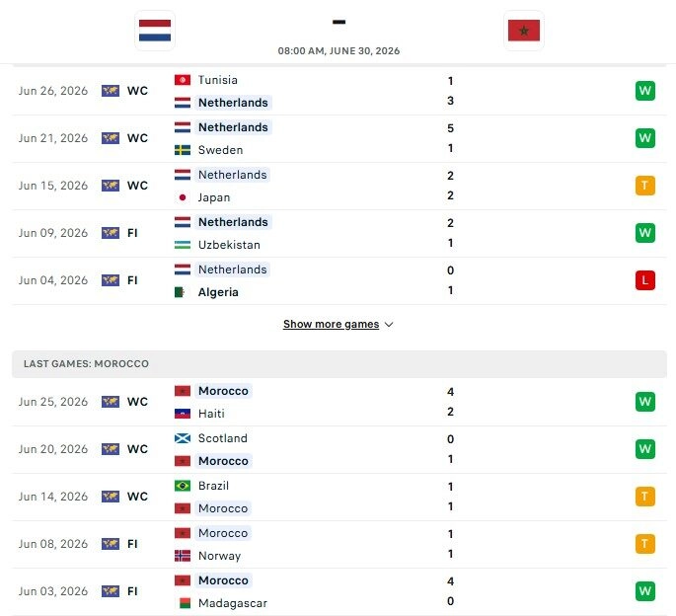Click the Tunisia flag icon

pos(183,80)
